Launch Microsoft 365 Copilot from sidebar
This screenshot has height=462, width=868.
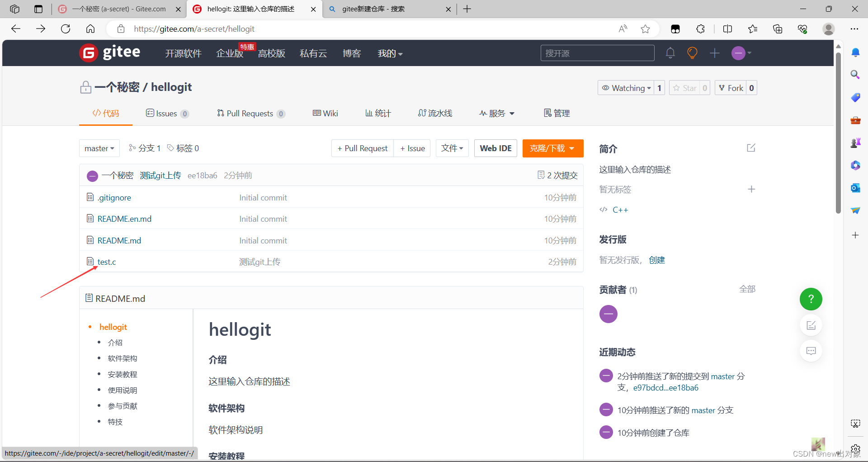[x=855, y=165]
